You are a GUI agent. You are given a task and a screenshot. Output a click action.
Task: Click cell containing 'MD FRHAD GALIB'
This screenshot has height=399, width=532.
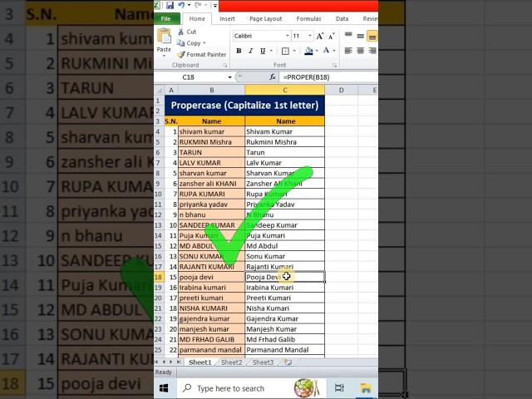coord(211,339)
